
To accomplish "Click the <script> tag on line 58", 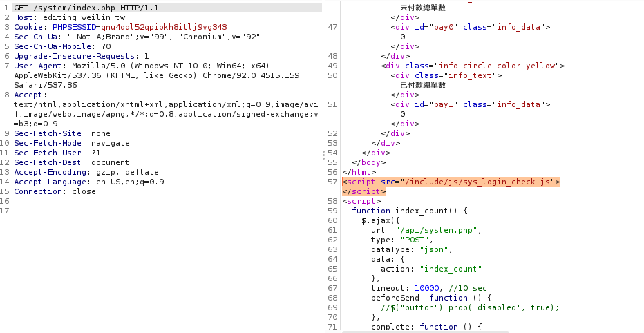I will click(361, 201).
